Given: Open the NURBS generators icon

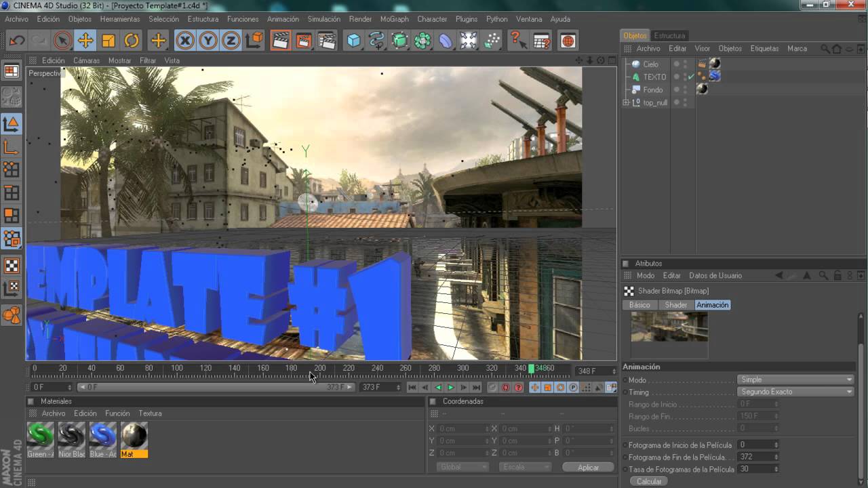Looking at the screenshot, I should click(400, 41).
